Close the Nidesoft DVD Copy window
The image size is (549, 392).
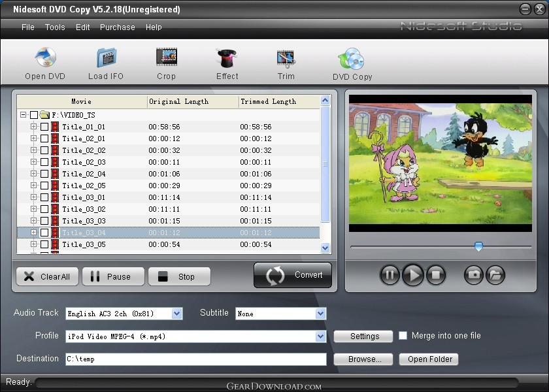(x=539, y=9)
